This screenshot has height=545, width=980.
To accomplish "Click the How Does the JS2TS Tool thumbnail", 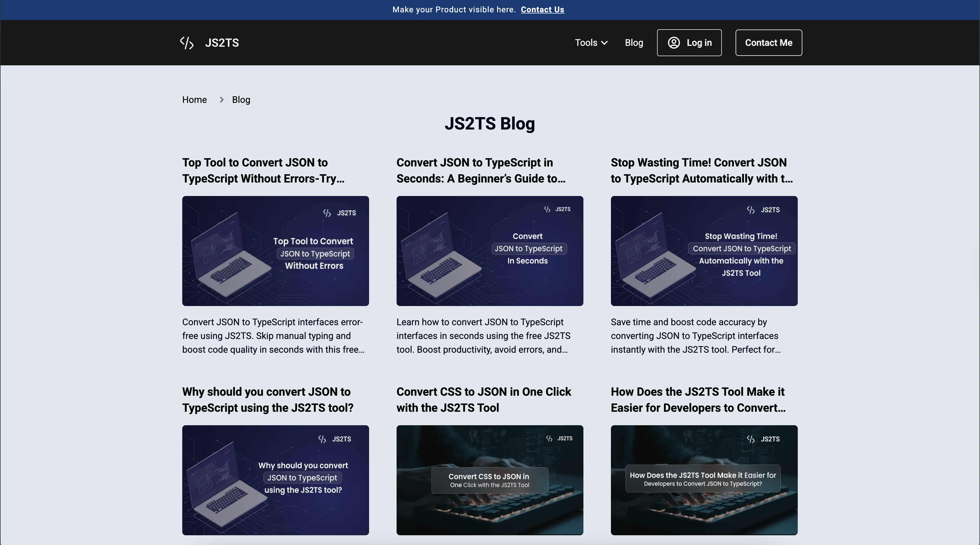I will coord(704,480).
